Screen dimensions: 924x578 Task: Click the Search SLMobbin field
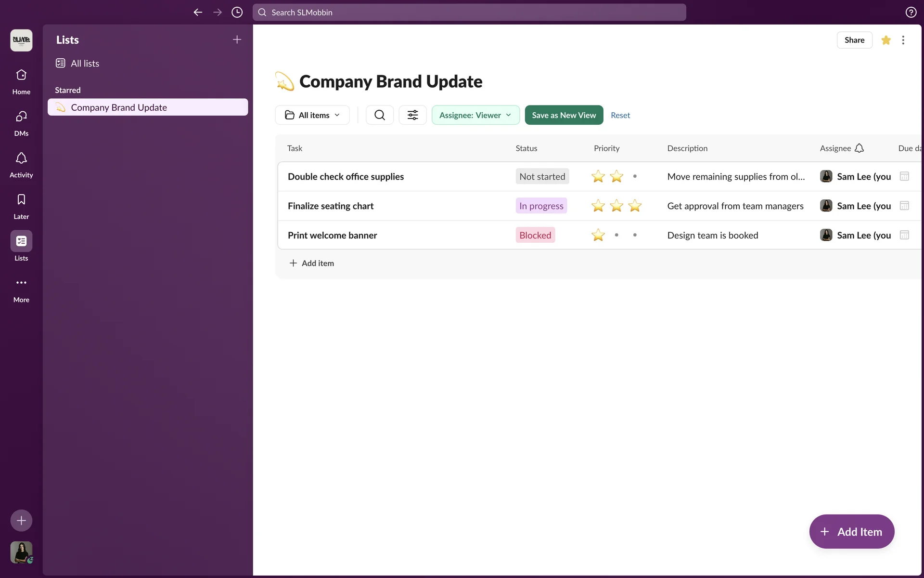point(469,13)
